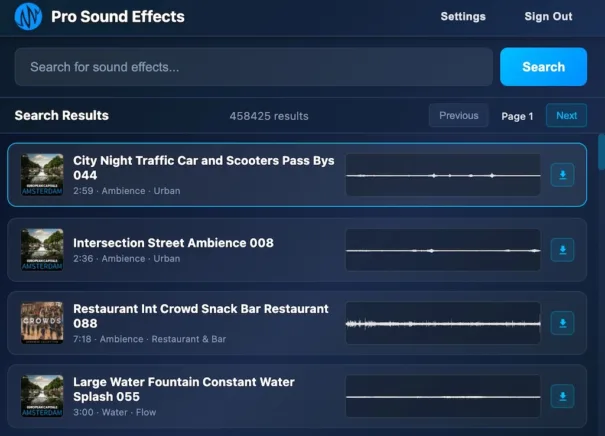Download Restaurant Int Crowd Snack Bar 088
This screenshot has height=436, width=605.
[x=563, y=323]
